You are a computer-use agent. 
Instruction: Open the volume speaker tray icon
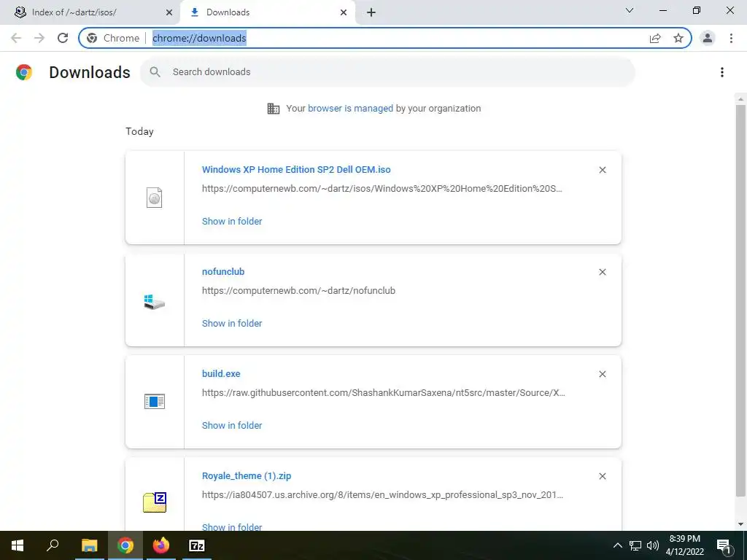pyautogui.click(x=653, y=545)
